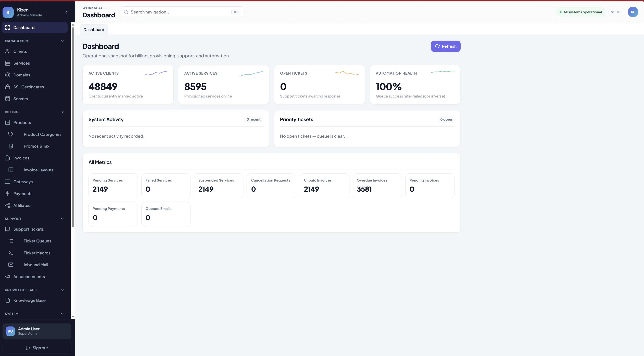Toggle the Knowledge Base section chevron
This screenshot has height=356, width=644.
pyautogui.click(x=62, y=290)
